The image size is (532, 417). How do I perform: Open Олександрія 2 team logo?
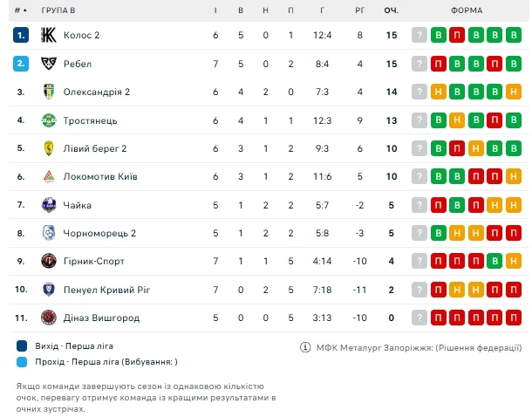click(x=49, y=92)
